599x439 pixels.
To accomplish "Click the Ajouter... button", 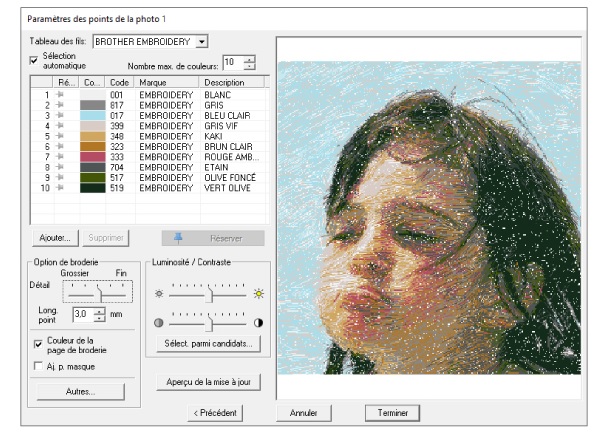I will [55, 238].
